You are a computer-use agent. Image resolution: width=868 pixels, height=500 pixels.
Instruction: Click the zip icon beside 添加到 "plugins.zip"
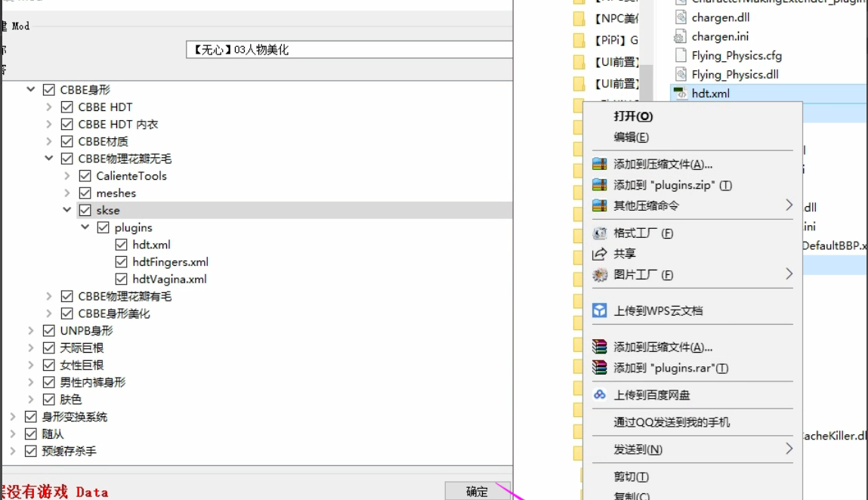coord(600,185)
